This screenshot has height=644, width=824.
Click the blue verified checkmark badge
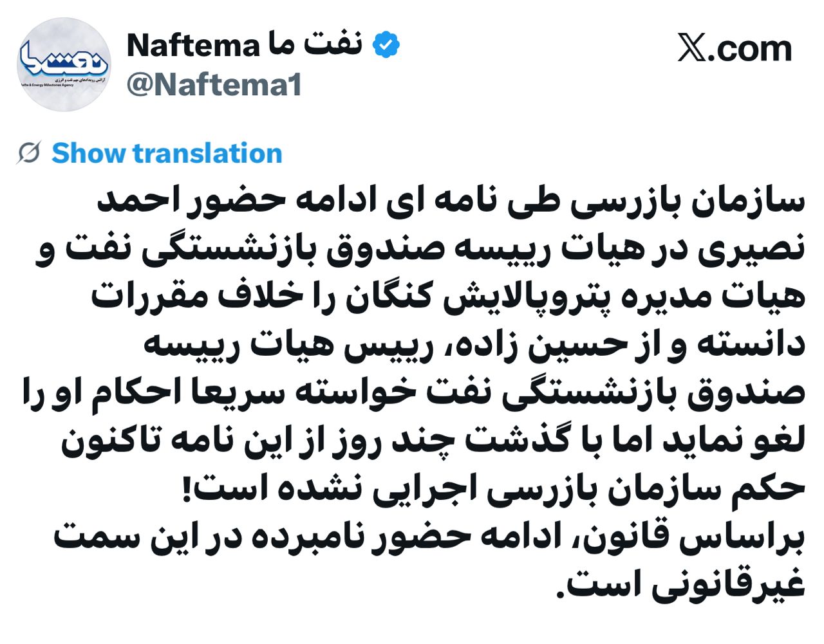[386, 46]
